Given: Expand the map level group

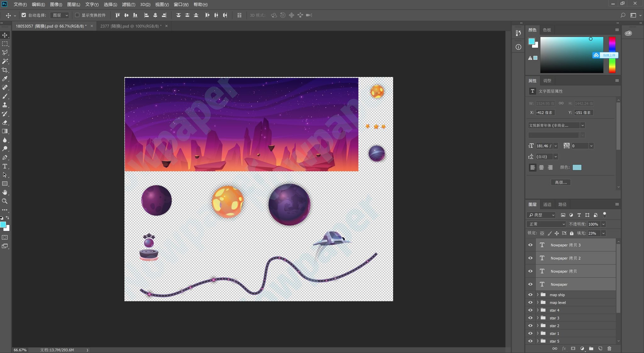Looking at the screenshot, I should click(538, 302).
